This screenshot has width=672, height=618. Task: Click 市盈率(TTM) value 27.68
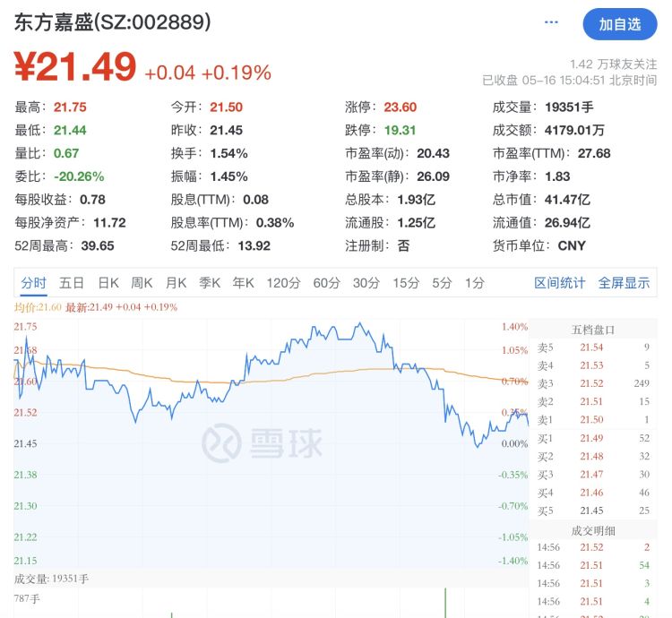(x=594, y=153)
